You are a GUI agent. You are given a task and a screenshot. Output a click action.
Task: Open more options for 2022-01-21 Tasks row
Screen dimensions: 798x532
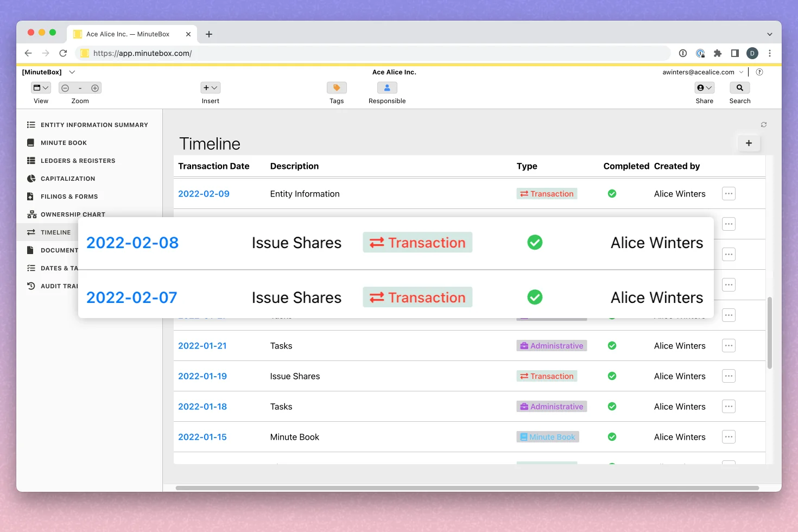point(729,346)
